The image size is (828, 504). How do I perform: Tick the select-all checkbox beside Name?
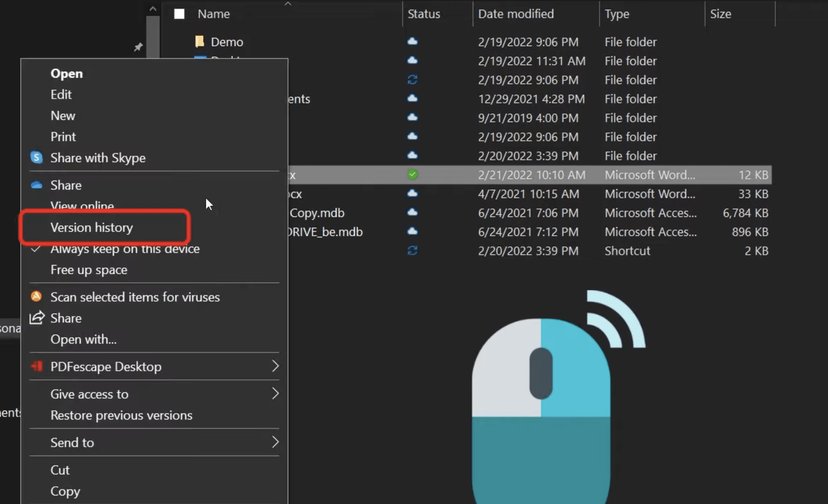click(x=179, y=14)
